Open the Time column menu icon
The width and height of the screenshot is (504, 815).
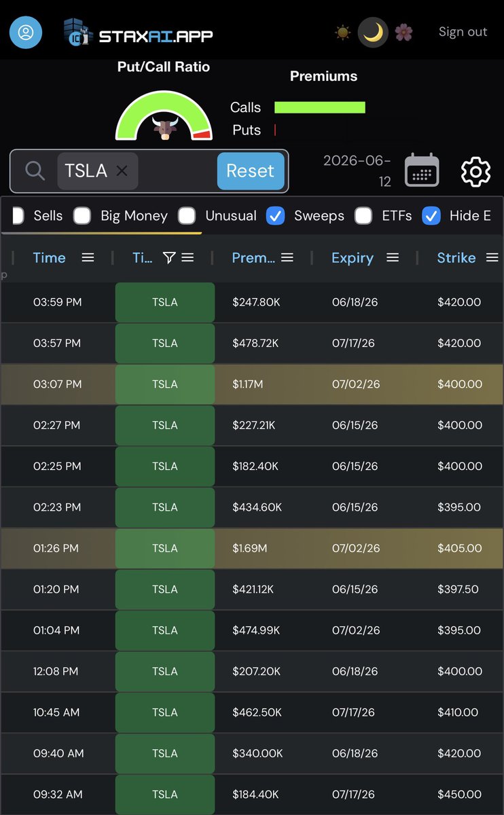[x=88, y=258]
